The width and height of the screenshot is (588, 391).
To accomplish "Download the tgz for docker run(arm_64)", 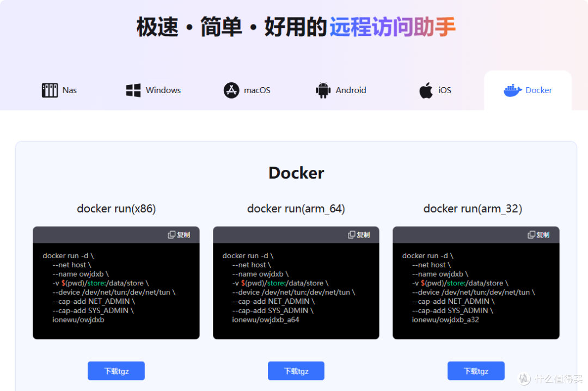I will pos(296,371).
